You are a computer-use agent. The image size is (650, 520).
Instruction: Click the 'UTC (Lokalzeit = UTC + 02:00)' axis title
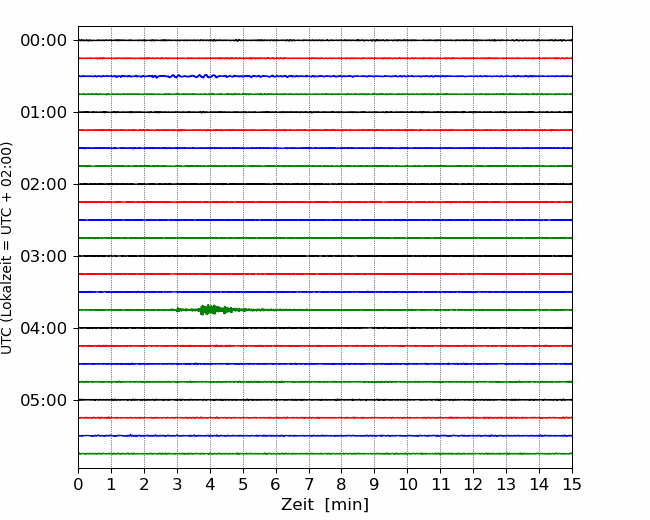(7, 248)
